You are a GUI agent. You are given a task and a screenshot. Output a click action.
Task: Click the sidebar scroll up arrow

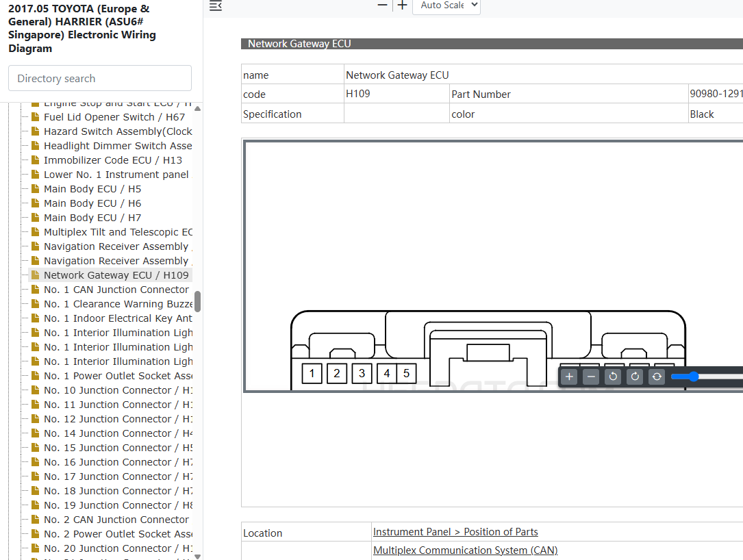(198, 108)
